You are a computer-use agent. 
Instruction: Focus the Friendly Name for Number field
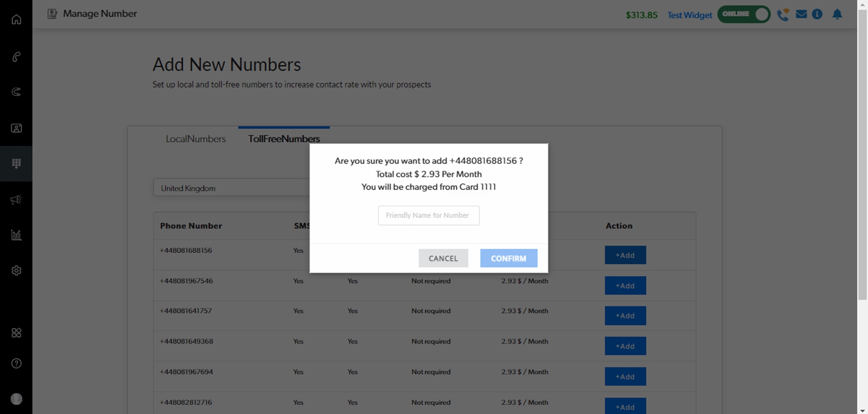pyautogui.click(x=428, y=215)
